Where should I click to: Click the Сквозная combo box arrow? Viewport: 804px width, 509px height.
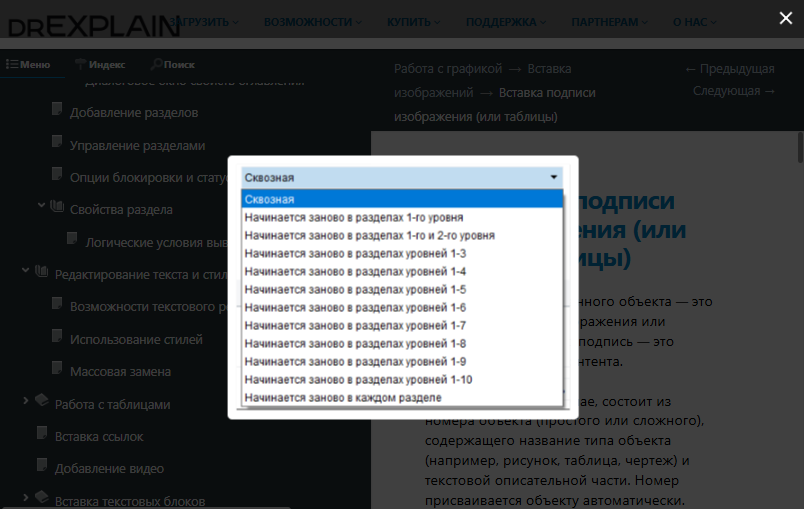tap(554, 178)
